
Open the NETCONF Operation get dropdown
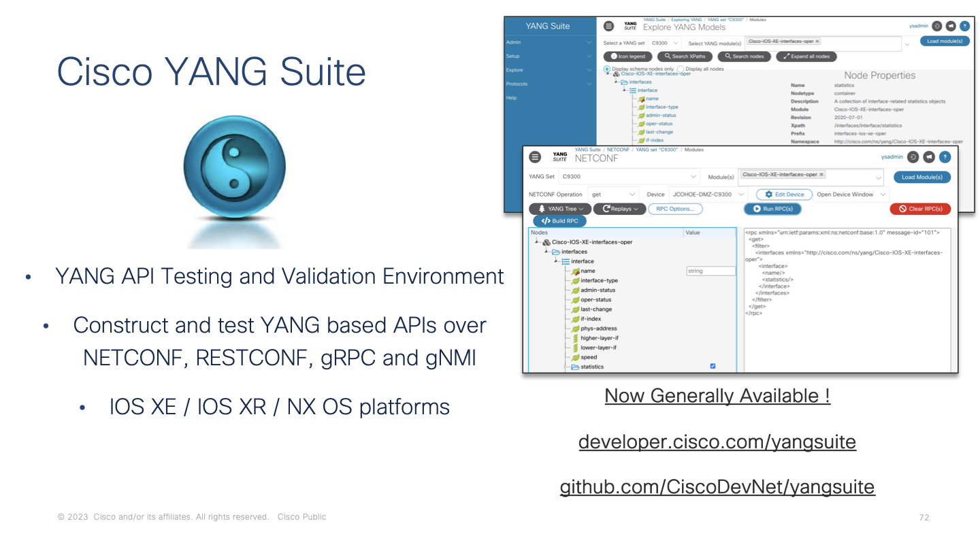point(614,195)
